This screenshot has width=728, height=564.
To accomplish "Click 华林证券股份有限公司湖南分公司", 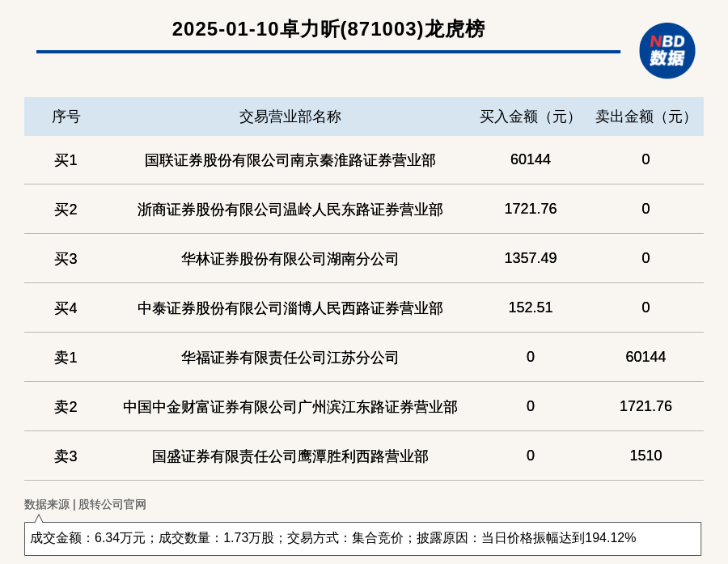I will tap(290, 259).
